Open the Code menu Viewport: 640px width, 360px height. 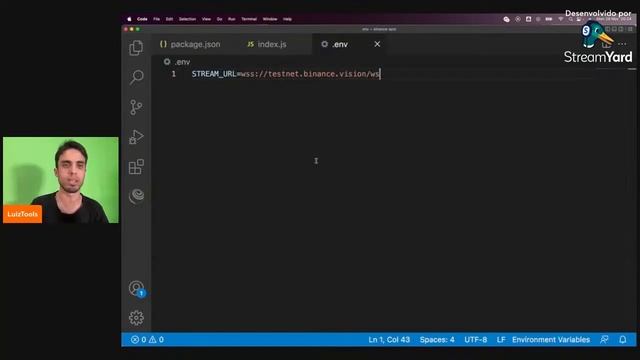[x=142, y=19]
